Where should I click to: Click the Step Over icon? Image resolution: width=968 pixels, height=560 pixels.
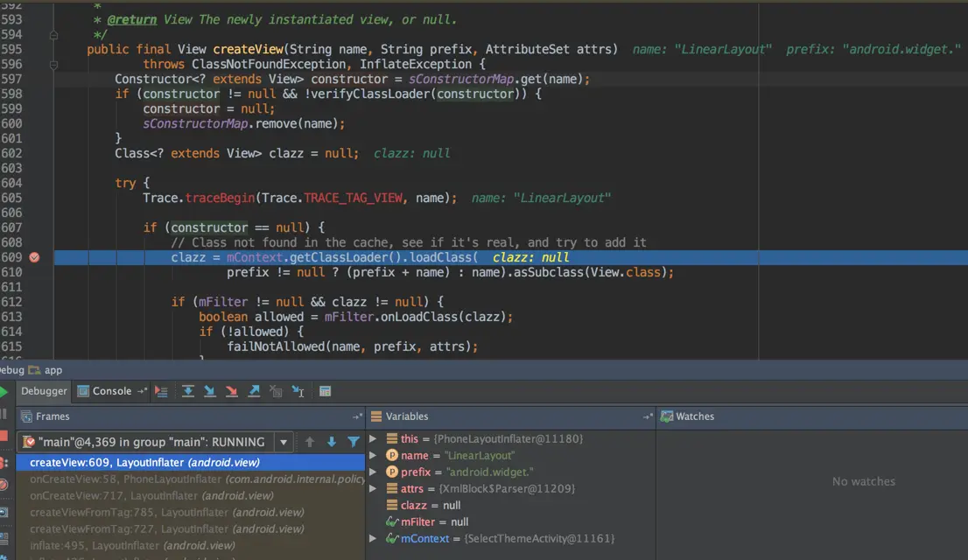tap(187, 391)
